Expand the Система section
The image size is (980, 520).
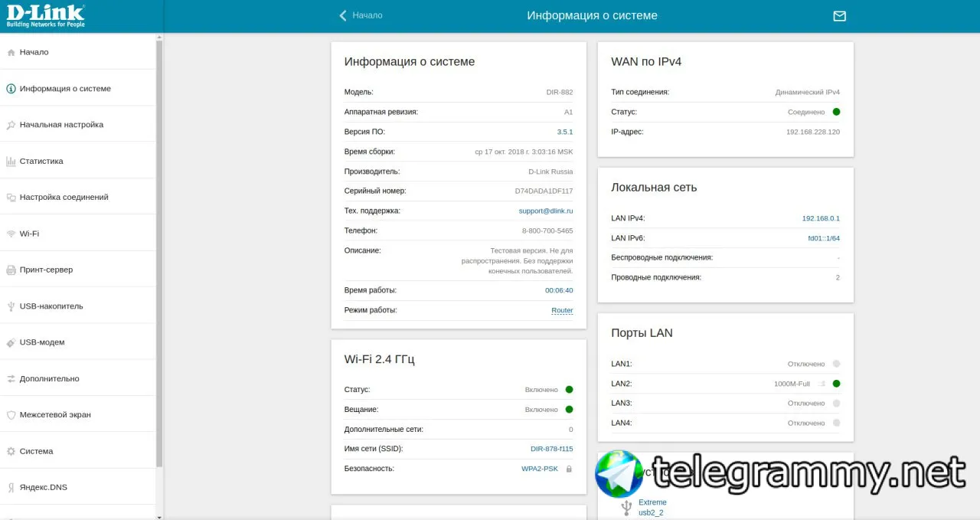point(77,451)
